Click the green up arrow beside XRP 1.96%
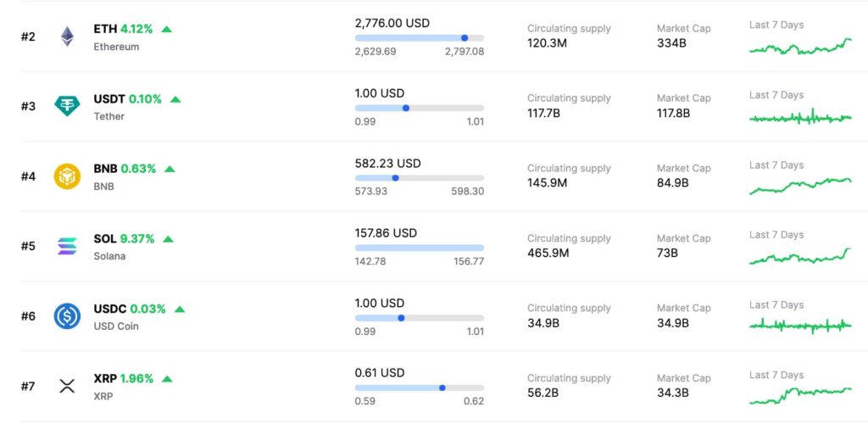This screenshot has width=868, height=424. click(x=167, y=379)
